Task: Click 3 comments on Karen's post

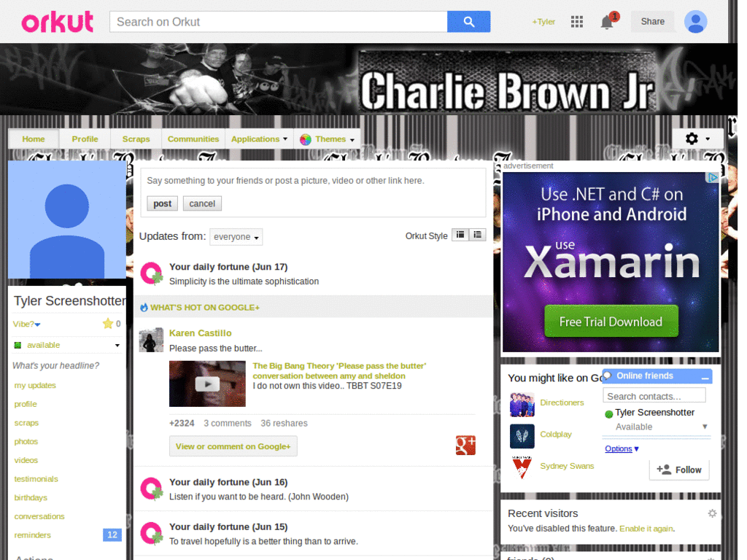Action: click(228, 424)
